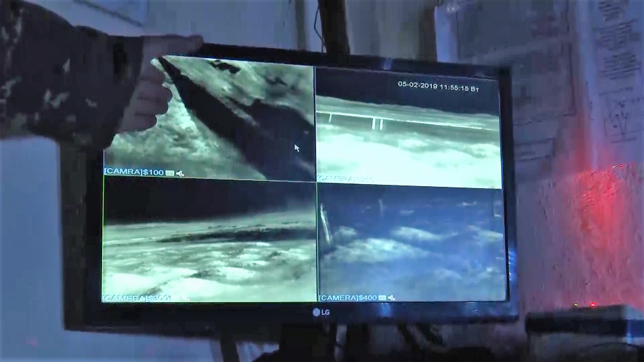Click the date and time overlay
The height and width of the screenshot is (362, 644).
click(438, 86)
